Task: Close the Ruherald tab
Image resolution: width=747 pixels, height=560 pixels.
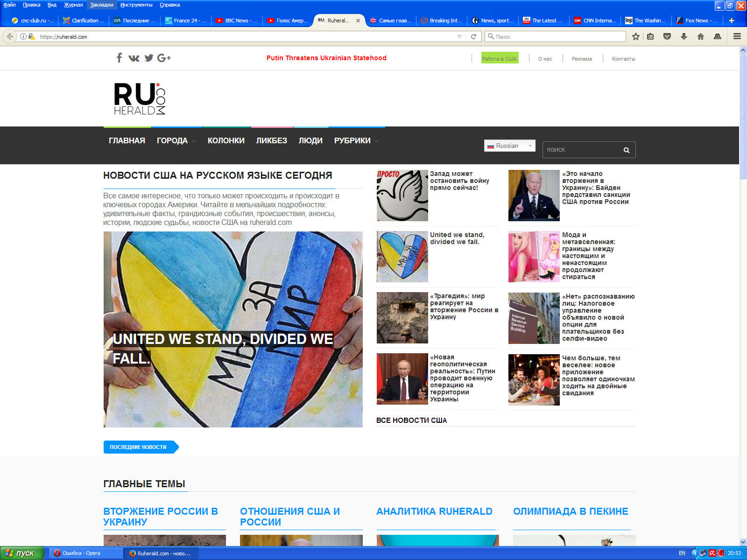Action: (358, 21)
